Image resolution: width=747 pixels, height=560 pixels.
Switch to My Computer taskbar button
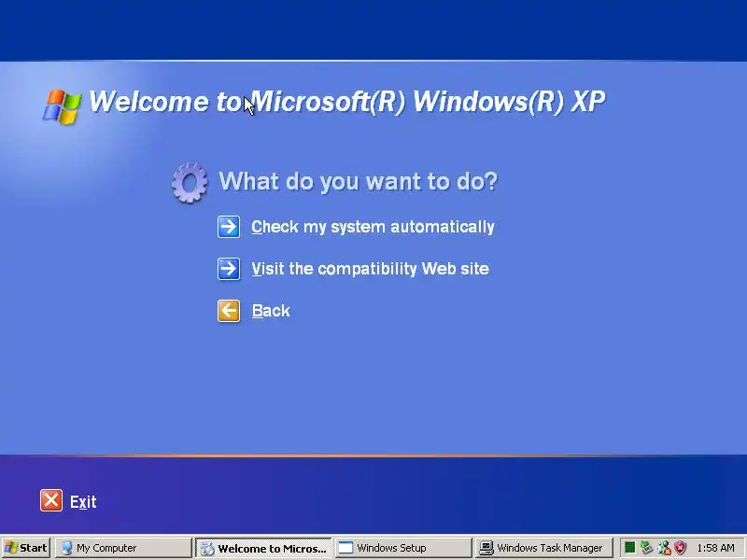click(x=124, y=548)
